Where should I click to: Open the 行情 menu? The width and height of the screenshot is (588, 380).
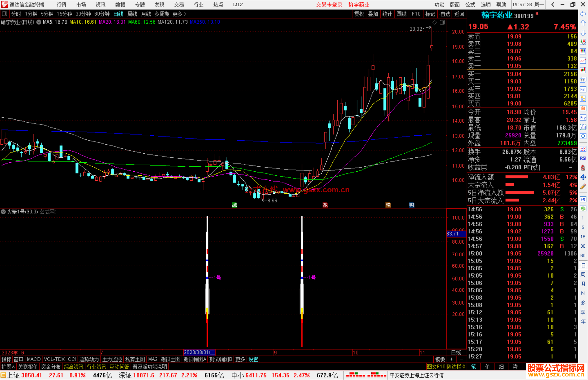[62, 5]
